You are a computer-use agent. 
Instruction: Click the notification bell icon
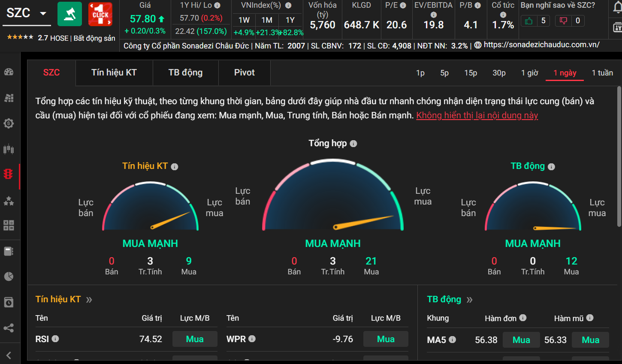point(617,9)
